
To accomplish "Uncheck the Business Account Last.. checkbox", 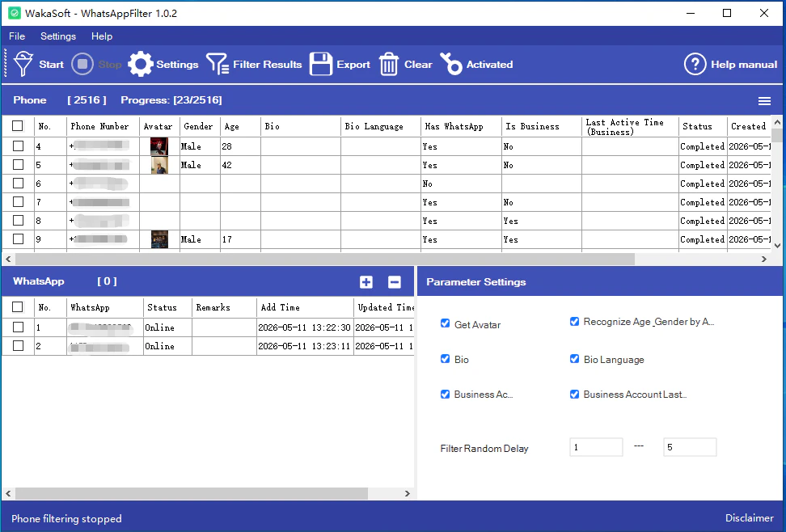I will [x=574, y=394].
